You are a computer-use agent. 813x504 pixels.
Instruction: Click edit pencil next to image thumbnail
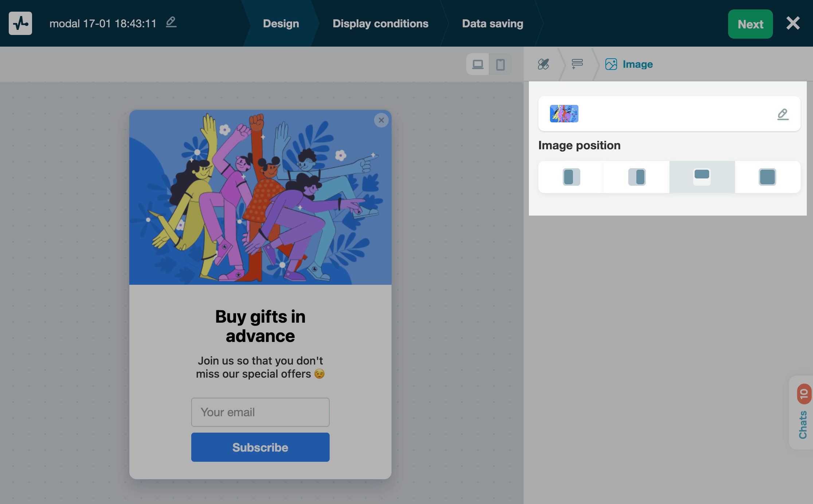[782, 114]
